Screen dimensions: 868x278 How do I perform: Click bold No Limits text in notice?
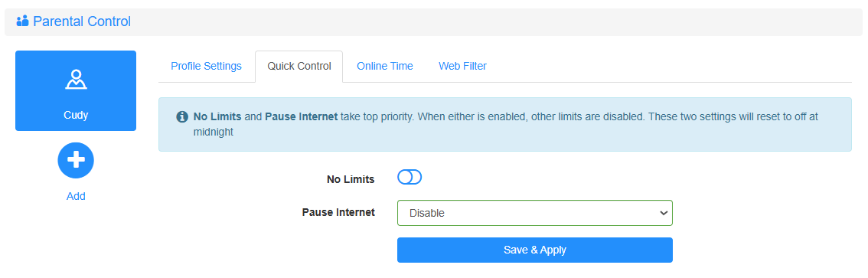tap(217, 117)
